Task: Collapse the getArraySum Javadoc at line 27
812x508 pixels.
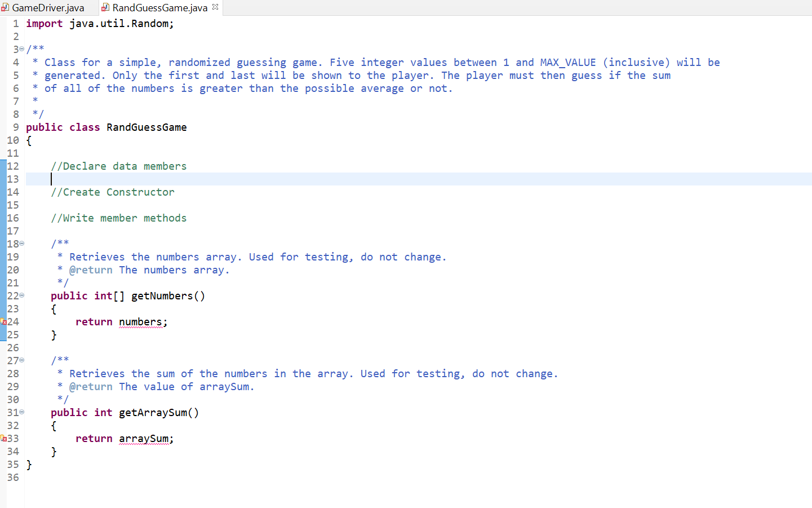Action: pos(21,360)
